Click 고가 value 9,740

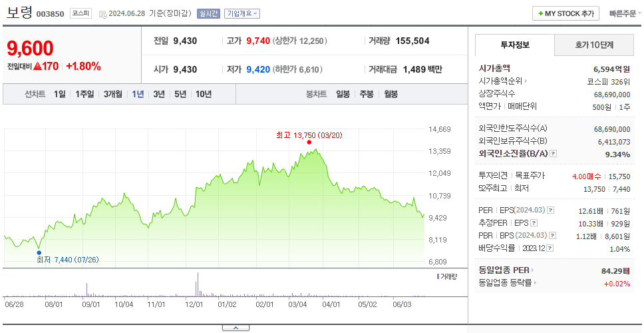pos(258,41)
